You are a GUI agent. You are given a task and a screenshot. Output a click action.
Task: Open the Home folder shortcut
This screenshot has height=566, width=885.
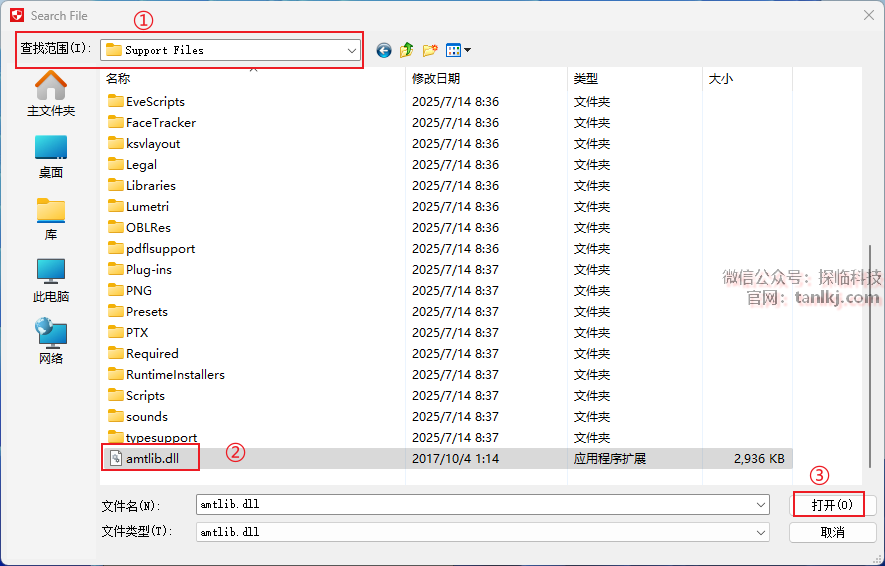pos(51,94)
